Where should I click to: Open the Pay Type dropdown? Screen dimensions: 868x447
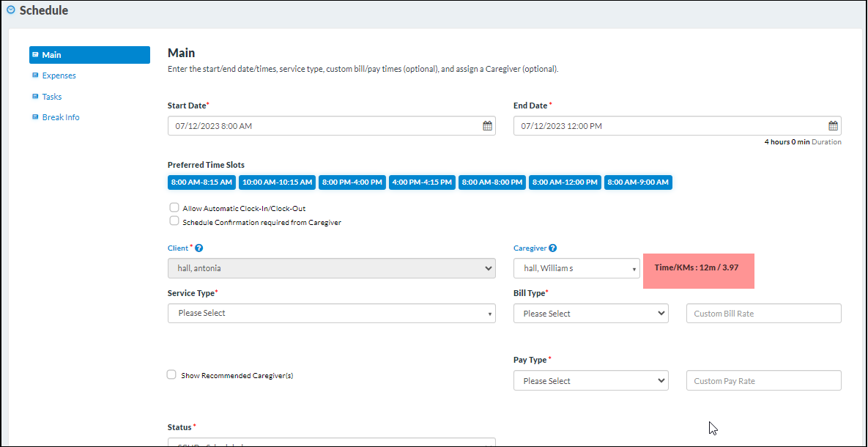590,380
